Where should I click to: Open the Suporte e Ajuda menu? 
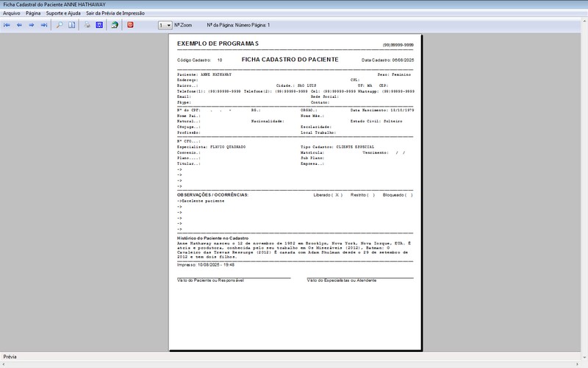point(63,13)
